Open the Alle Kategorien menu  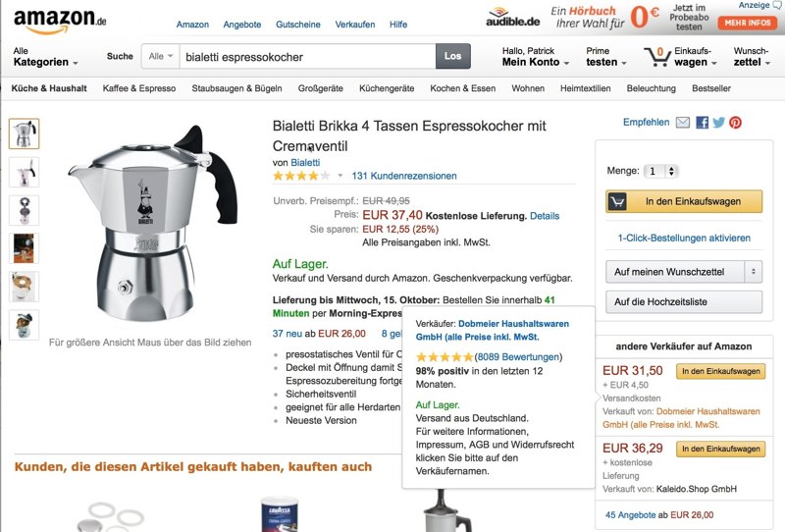45,57
